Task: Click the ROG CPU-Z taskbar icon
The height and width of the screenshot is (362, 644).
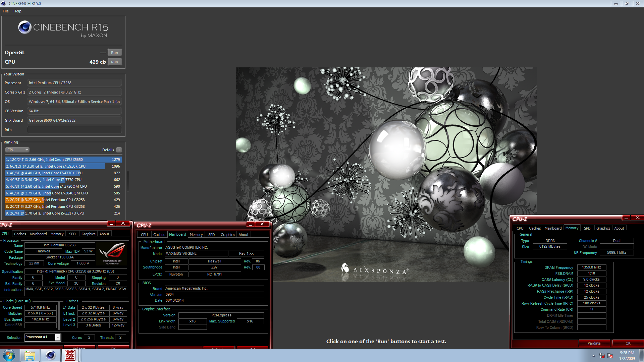Action: pos(70,355)
